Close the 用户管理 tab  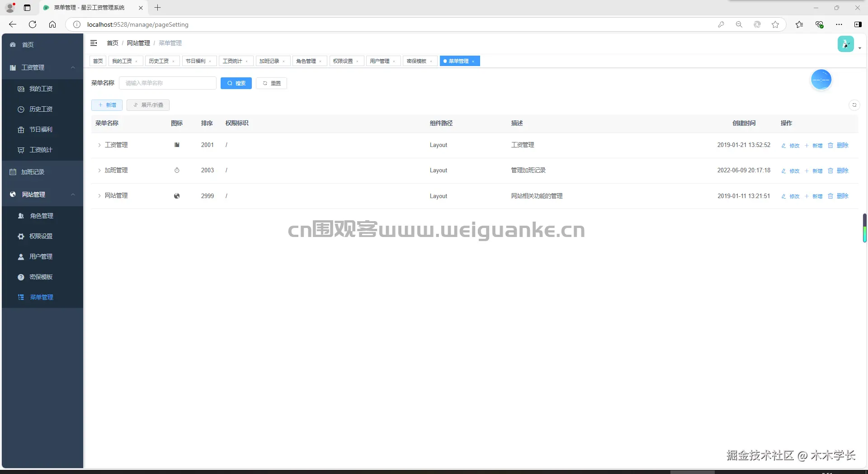click(x=394, y=62)
